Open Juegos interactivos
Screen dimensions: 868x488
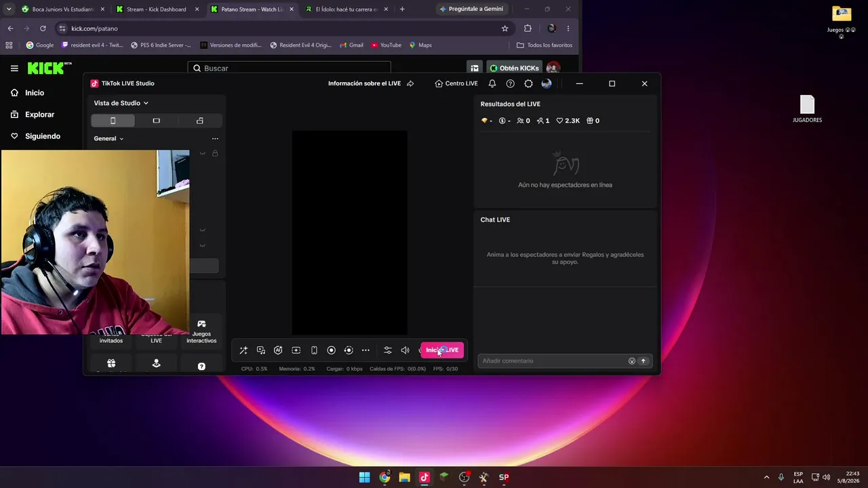201,332
